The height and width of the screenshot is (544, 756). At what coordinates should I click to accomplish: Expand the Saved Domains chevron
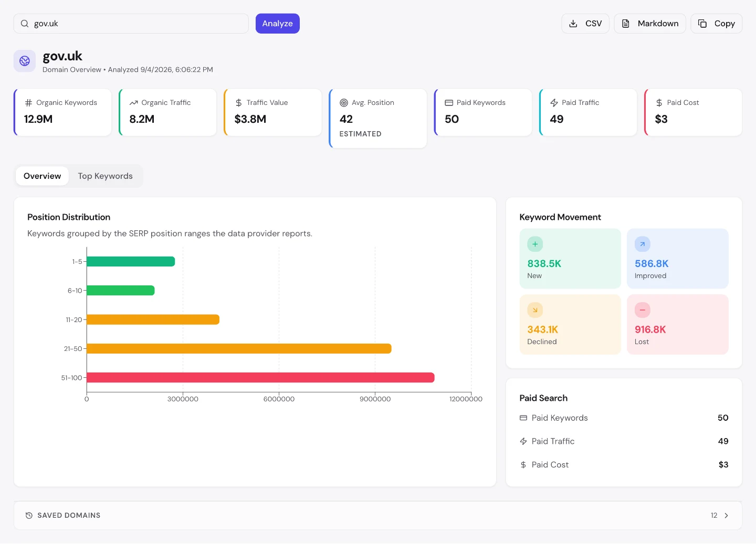[727, 516]
